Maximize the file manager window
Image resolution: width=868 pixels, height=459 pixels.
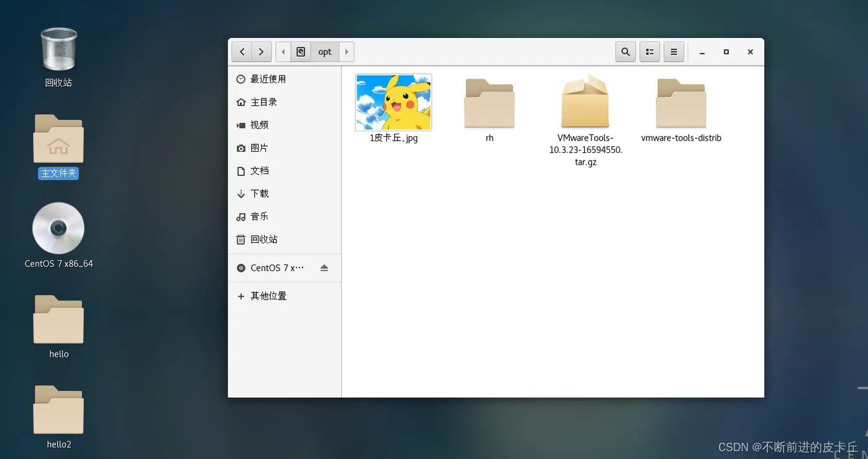726,53
